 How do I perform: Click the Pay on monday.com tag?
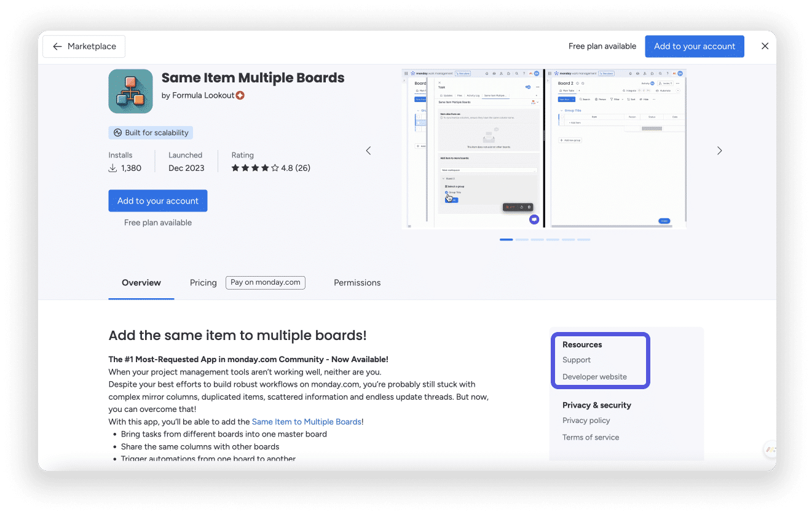266,283
